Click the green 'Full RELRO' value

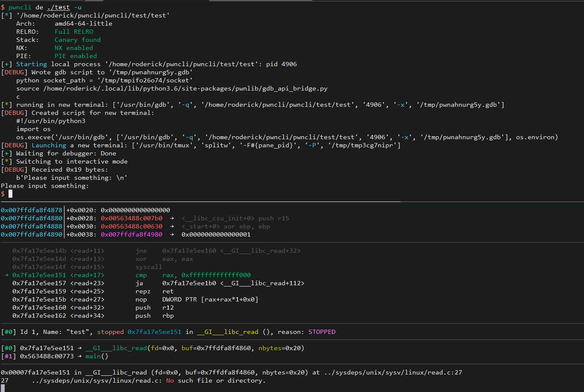(x=73, y=32)
